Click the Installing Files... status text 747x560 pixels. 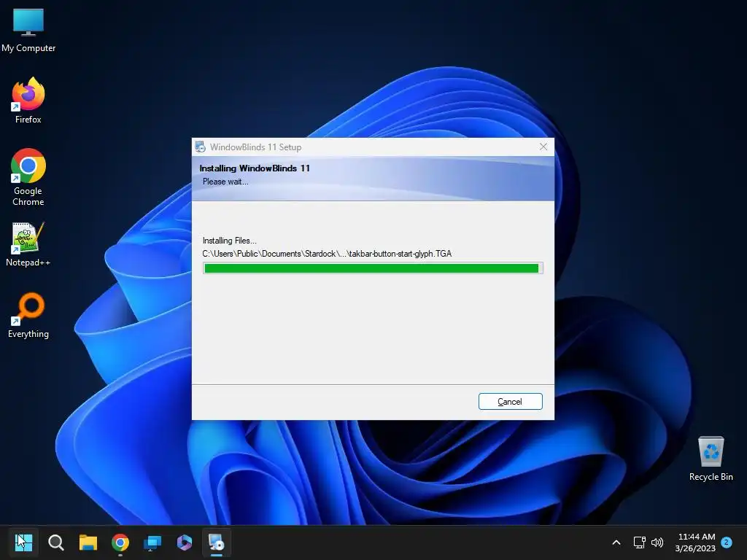230,241
